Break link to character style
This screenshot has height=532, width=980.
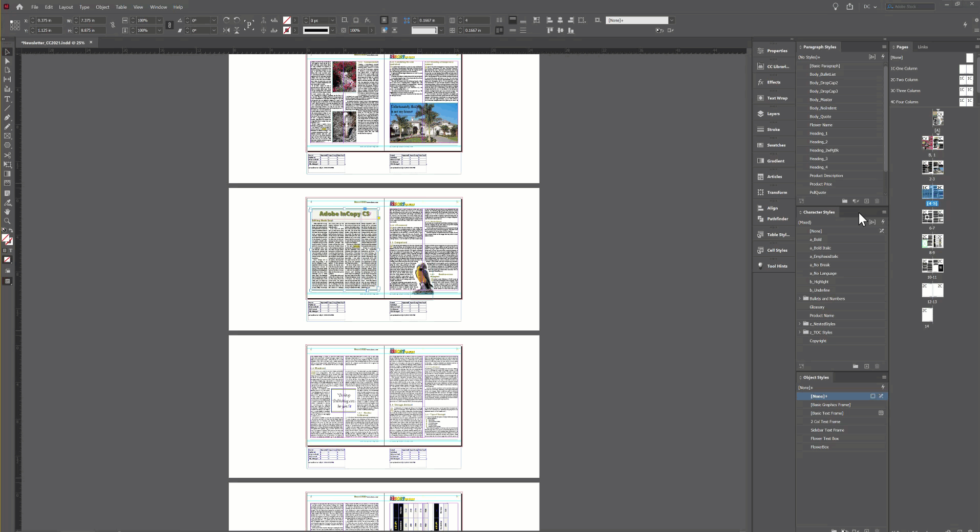click(882, 231)
